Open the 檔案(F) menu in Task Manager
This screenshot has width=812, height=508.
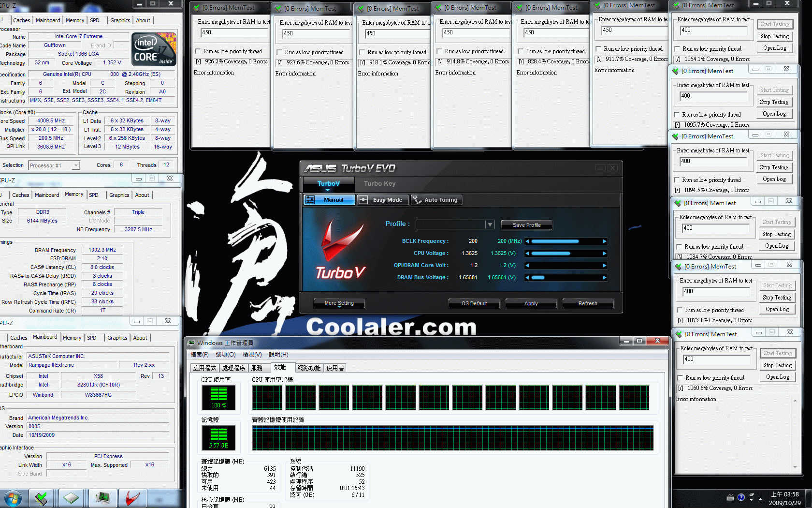click(x=200, y=355)
